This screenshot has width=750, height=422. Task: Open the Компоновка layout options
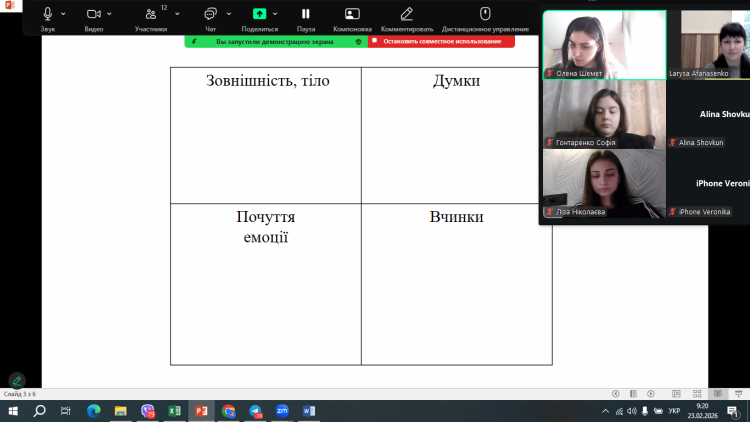coord(352,14)
